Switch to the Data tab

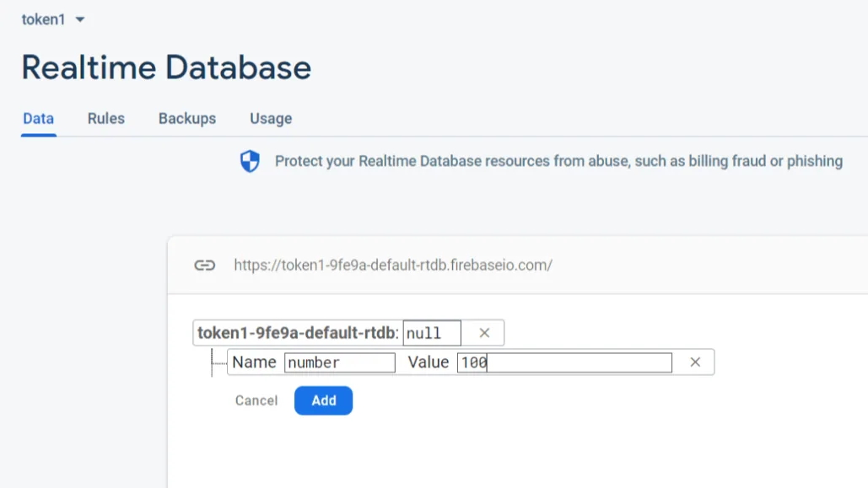(38, 118)
